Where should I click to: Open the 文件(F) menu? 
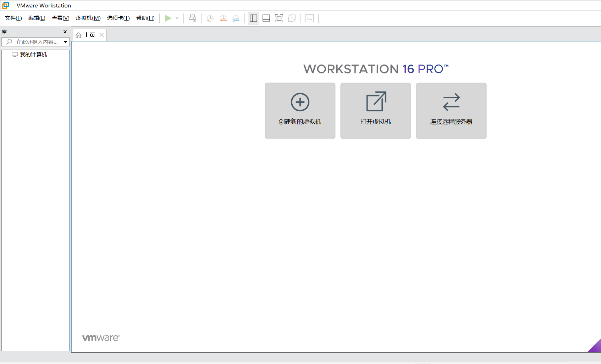(x=13, y=18)
